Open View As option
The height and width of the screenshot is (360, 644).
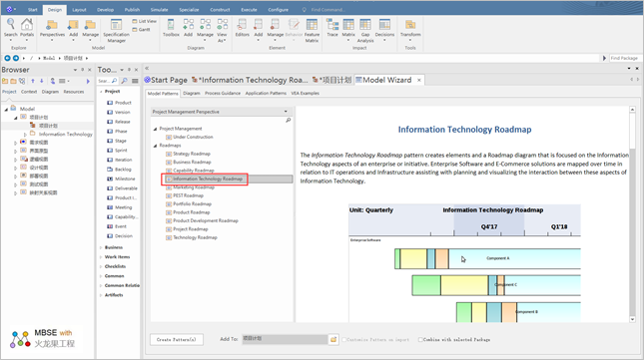pyautogui.click(x=222, y=30)
